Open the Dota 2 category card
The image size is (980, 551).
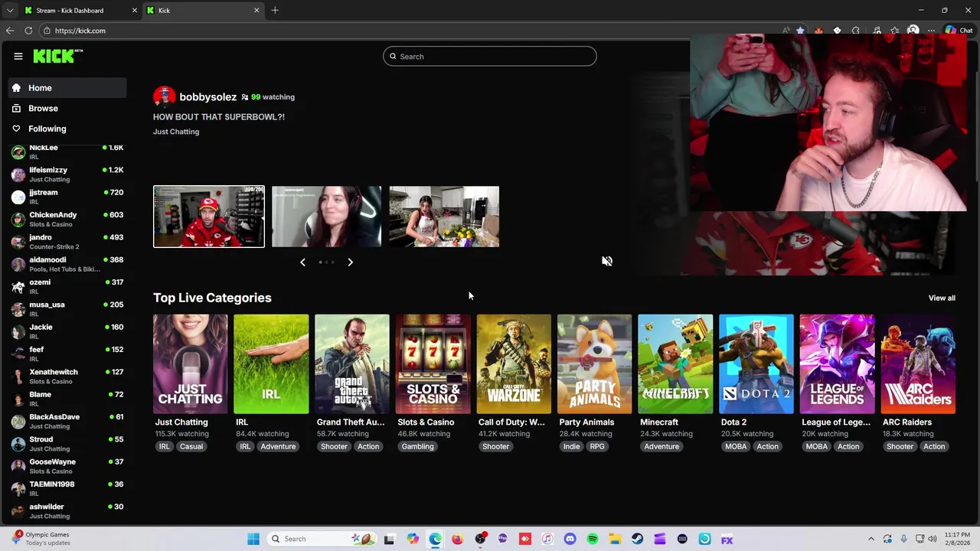pos(756,364)
